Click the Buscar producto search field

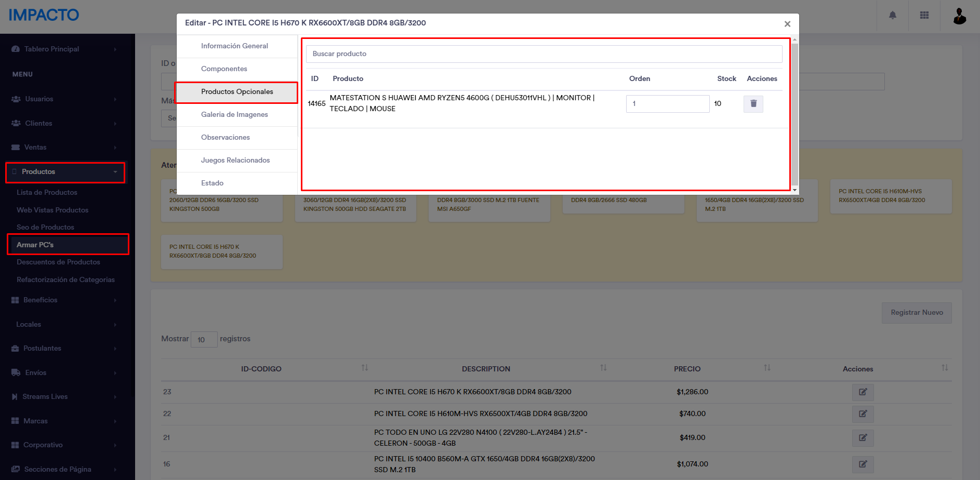(x=544, y=54)
